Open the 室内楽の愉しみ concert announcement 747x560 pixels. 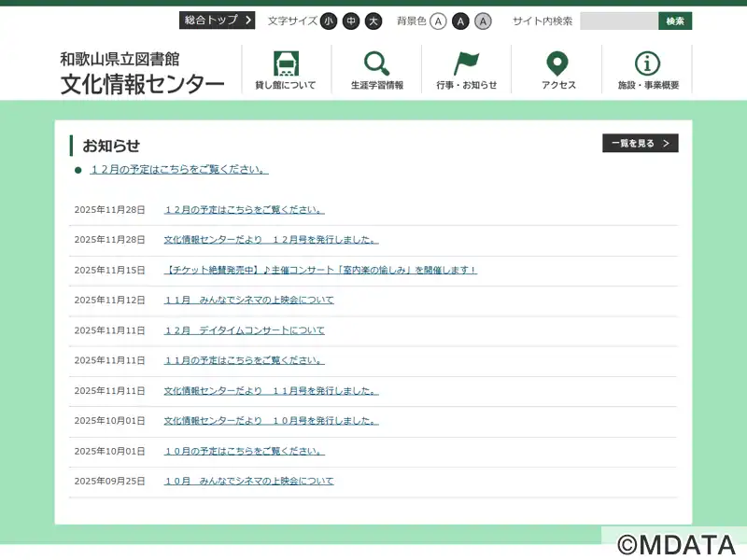click(x=320, y=270)
